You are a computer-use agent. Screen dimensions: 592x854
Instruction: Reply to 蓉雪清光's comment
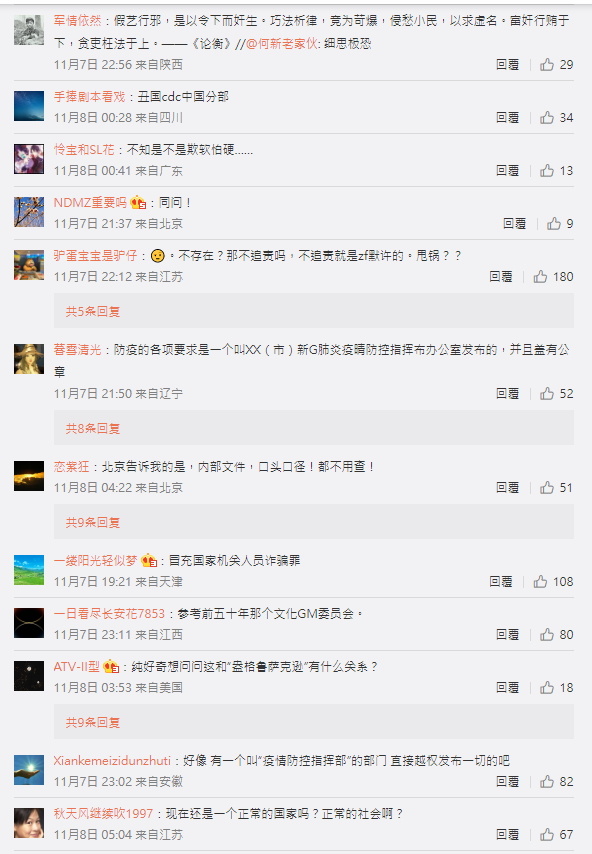tap(508, 394)
